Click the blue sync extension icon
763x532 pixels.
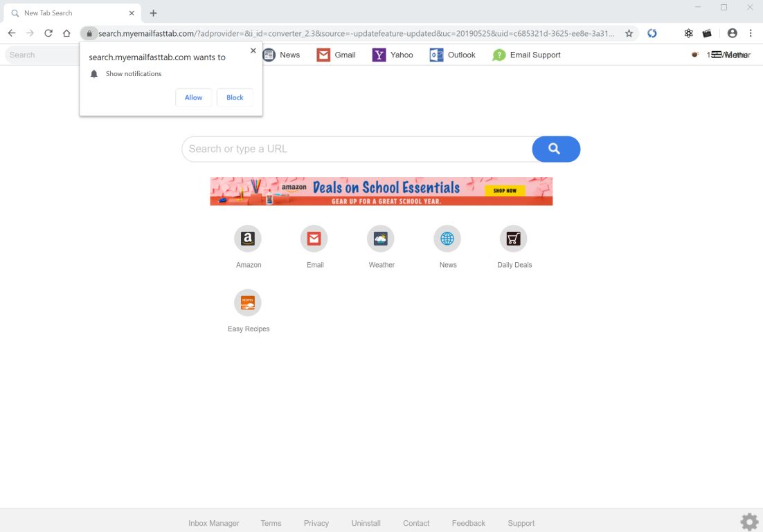[x=652, y=33]
